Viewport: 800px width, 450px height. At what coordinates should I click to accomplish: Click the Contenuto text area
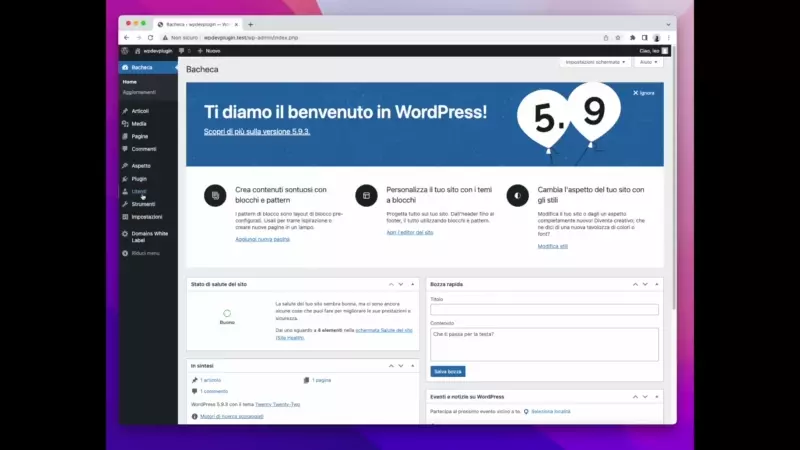coord(544,344)
